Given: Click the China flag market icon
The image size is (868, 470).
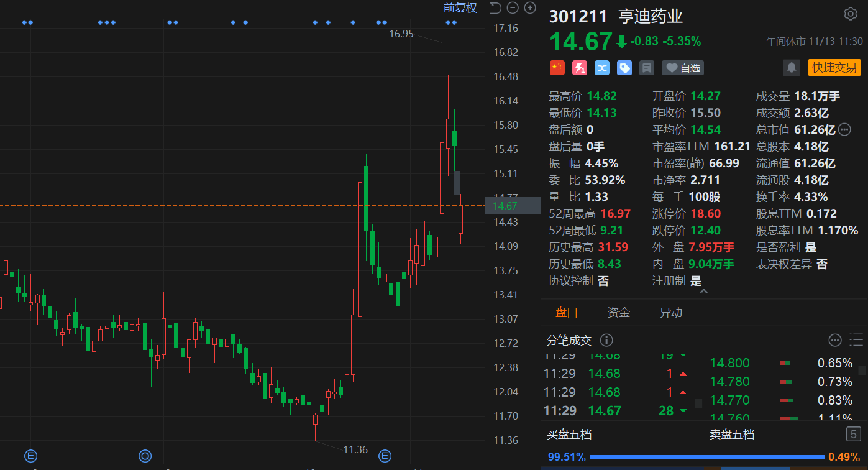Looking at the screenshot, I should (x=557, y=68).
